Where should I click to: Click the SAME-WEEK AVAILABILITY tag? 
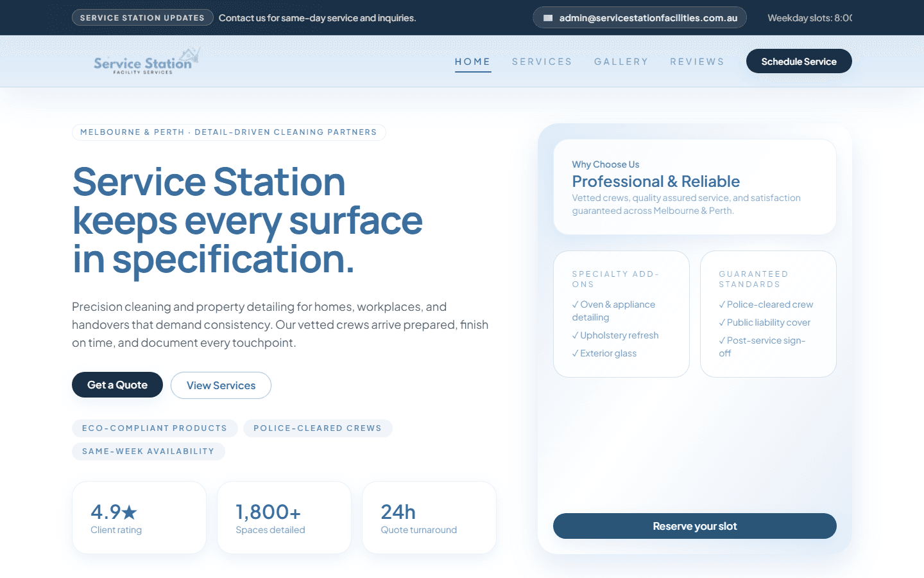[148, 451]
